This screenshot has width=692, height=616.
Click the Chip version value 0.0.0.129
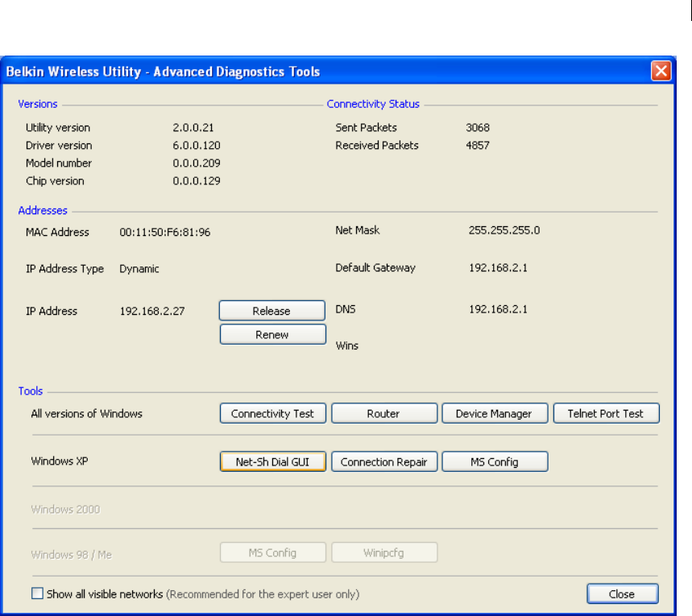click(x=197, y=180)
